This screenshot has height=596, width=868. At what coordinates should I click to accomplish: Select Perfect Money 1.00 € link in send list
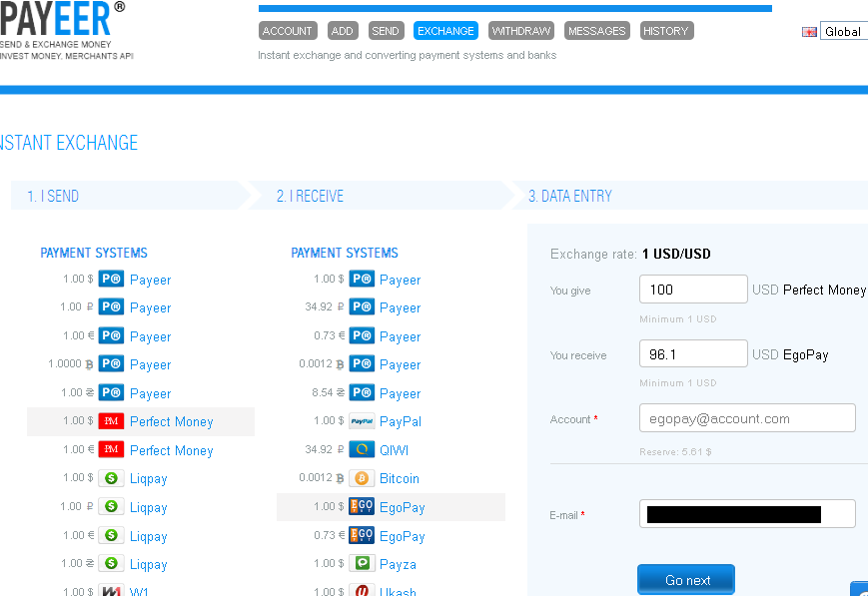[171, 450]
